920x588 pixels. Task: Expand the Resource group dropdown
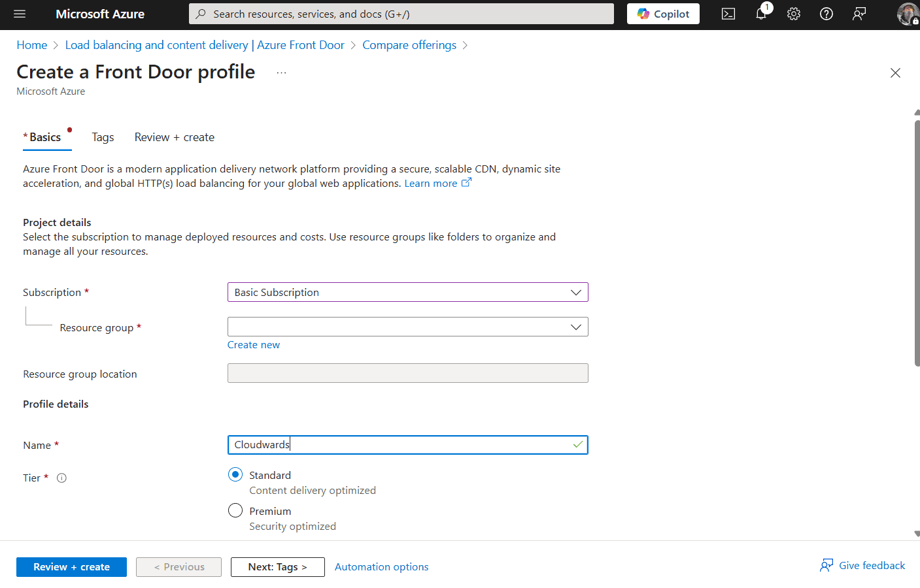[x=408, y=327]
